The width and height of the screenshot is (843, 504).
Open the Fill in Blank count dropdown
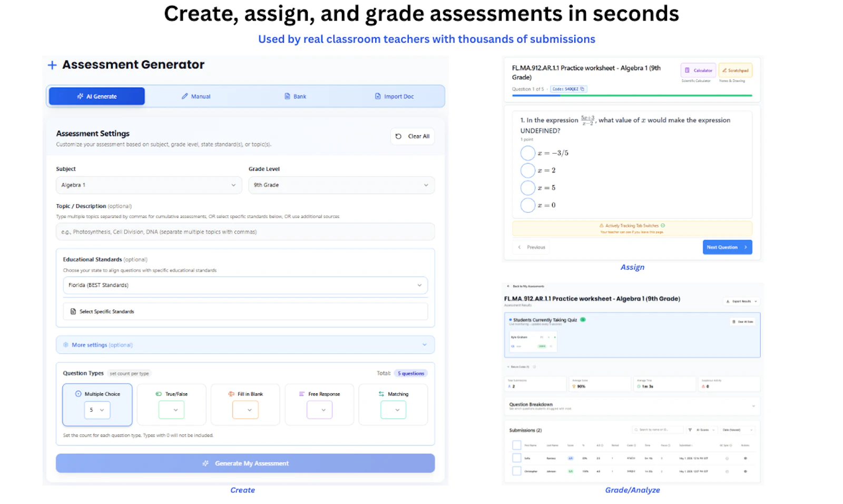coord(246,410)
